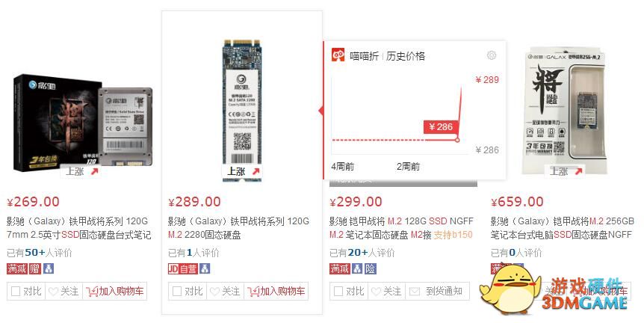Click the JD自营 badge under the ¥289 product
Image resolution: width=644 pixels, height=323 pixels.
183,268
